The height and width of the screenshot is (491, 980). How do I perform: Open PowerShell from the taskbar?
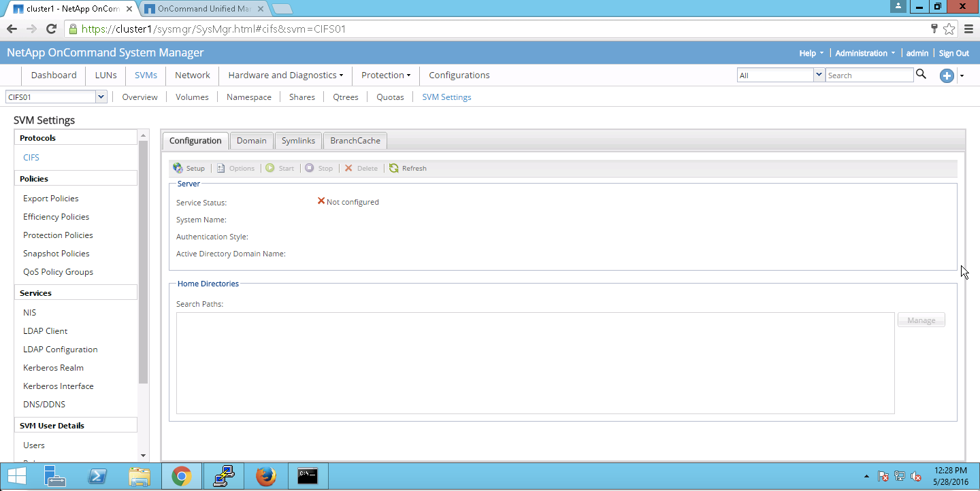coord(98,476)
